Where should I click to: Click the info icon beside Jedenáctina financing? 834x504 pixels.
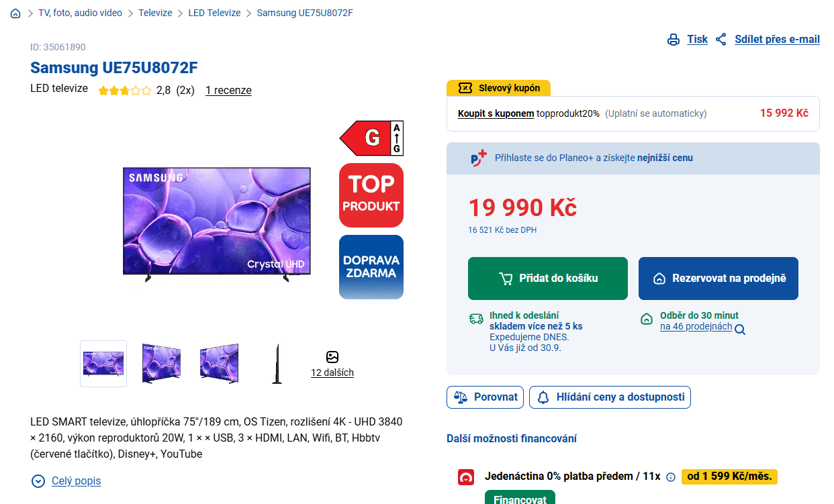(670, 477)
